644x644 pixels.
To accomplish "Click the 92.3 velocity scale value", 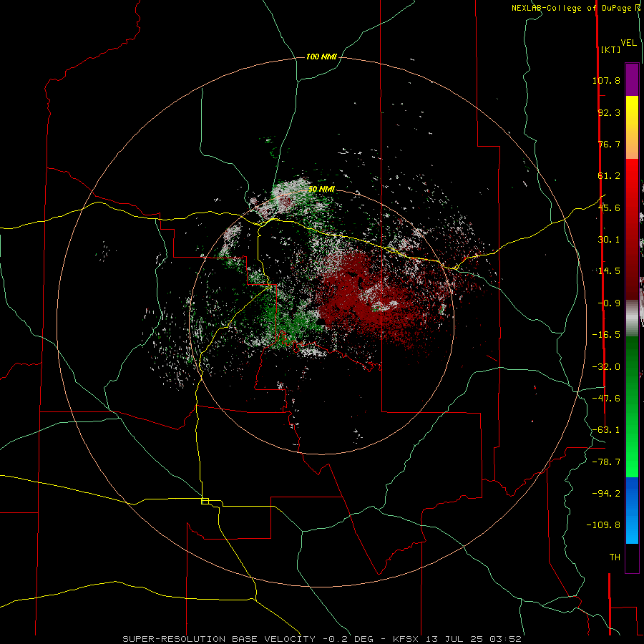I will pos(609,112).
